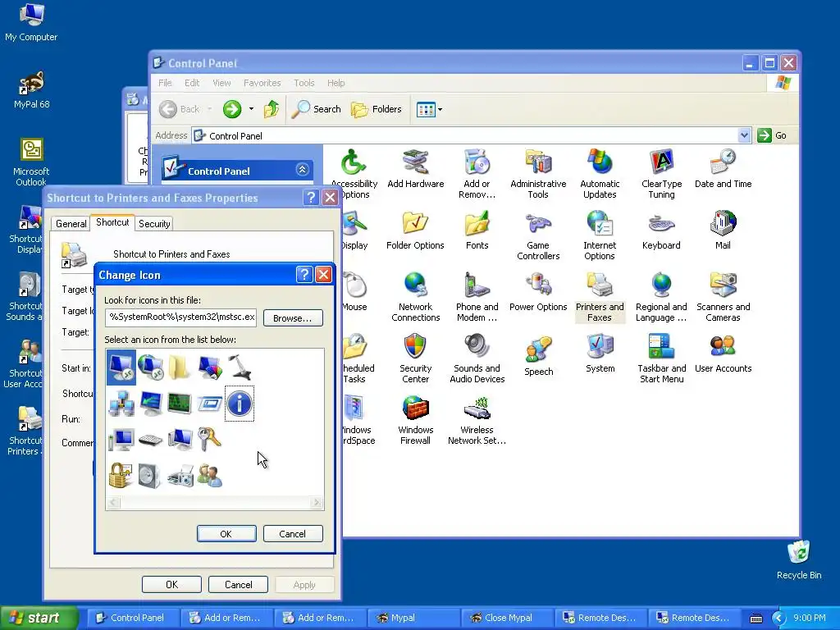The image size is (840, 630).
Task: Open Network Connections in Control Panel
Action: pyautogui.click(x=416, y=297)
